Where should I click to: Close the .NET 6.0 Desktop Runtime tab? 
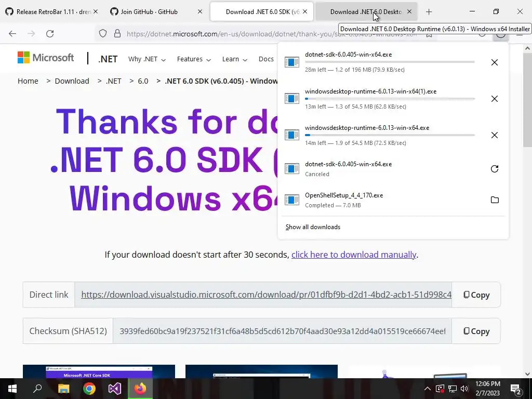pyautogui.click(x=409, y=11)
